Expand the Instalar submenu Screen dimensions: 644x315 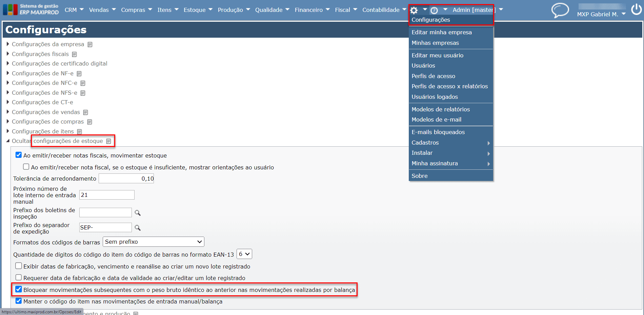[451, 153]
